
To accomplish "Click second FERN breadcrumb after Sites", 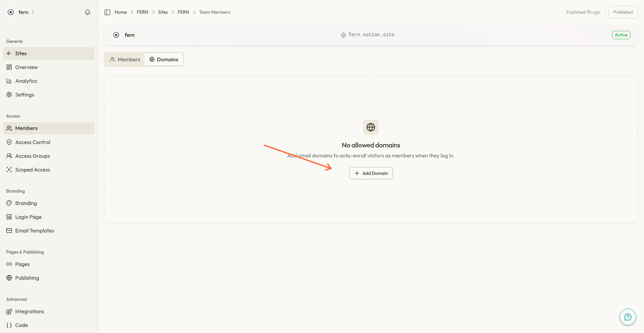I will tap(183, 12).
